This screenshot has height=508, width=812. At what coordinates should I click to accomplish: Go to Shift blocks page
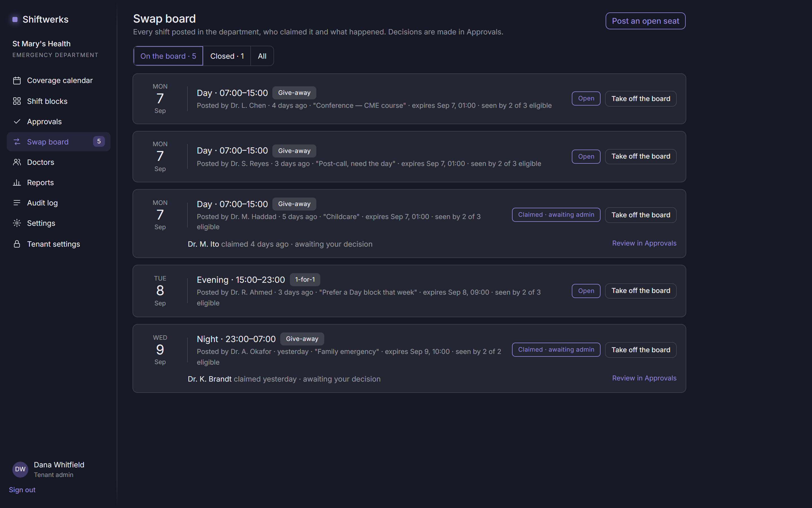click(x=58, y=101)
